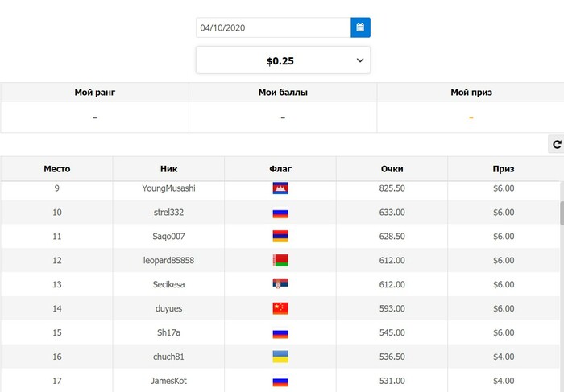Click the Belarus flag for leopard85858
Viewport: 564px width, 392px height.
280,261
